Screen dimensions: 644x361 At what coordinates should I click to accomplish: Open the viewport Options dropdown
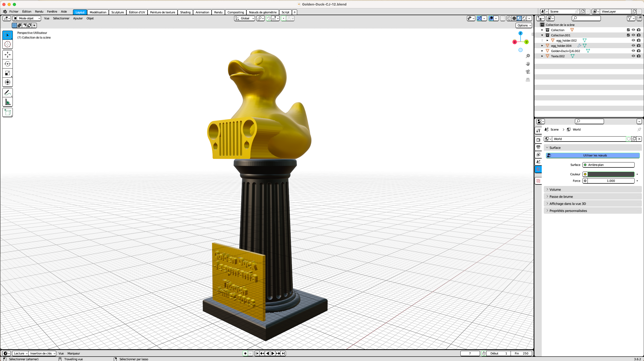(524, 25)
